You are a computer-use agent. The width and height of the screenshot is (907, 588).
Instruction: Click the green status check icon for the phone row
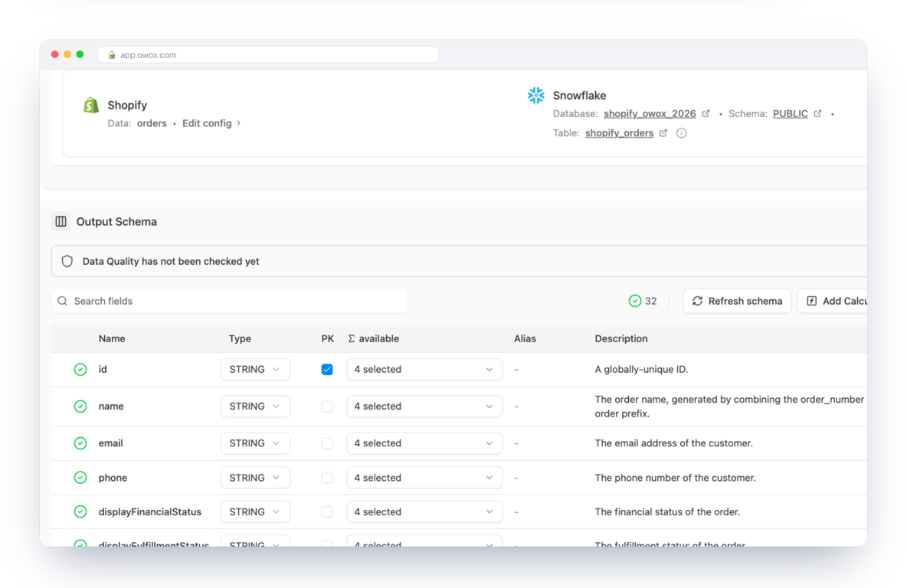click(x=80, y=478)
